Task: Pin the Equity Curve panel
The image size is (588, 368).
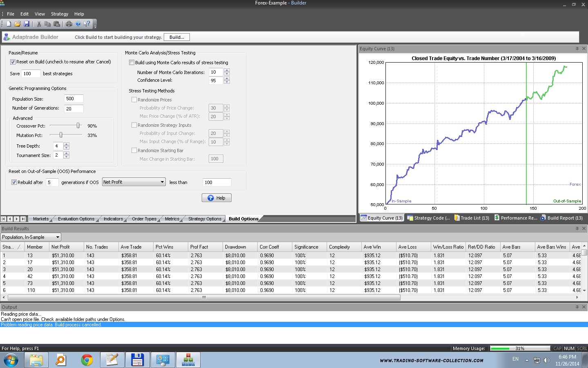Action: (577, 49)
